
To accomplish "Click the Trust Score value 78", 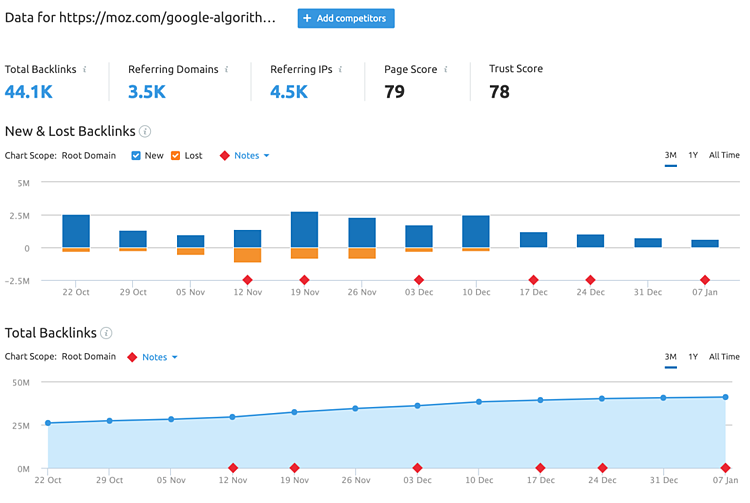I will (x=499, y=92).
